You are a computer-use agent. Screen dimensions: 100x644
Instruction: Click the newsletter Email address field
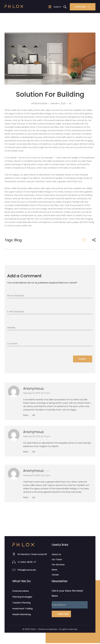coord(70,605)
